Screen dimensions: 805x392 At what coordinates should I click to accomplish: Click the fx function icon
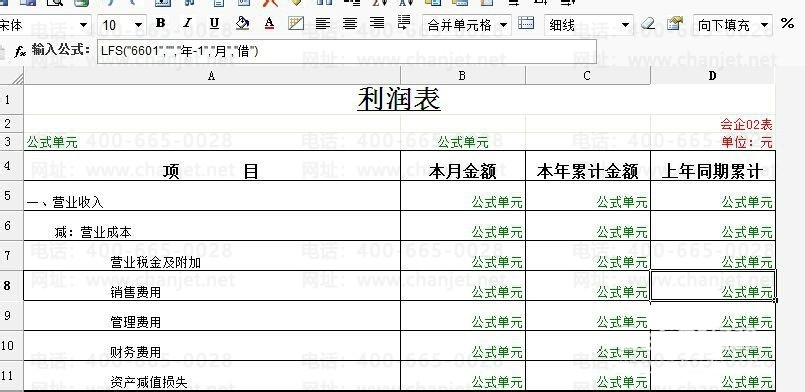click(20, 51)
